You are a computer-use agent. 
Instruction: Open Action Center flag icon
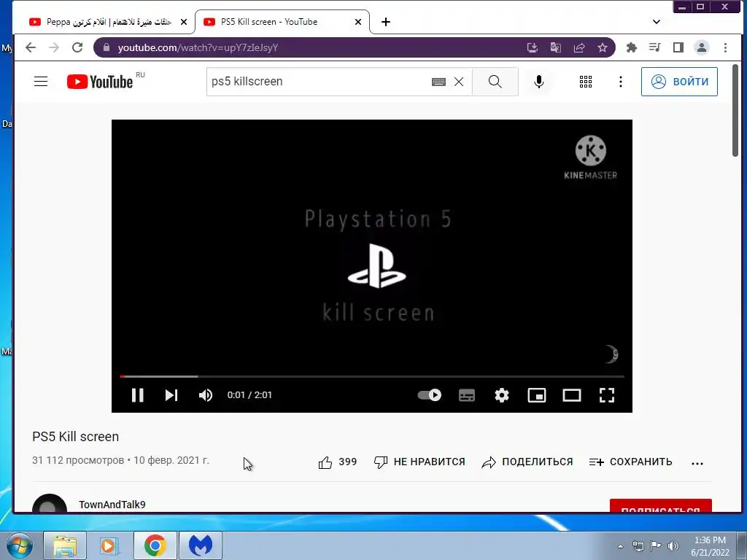coord(655,546)
